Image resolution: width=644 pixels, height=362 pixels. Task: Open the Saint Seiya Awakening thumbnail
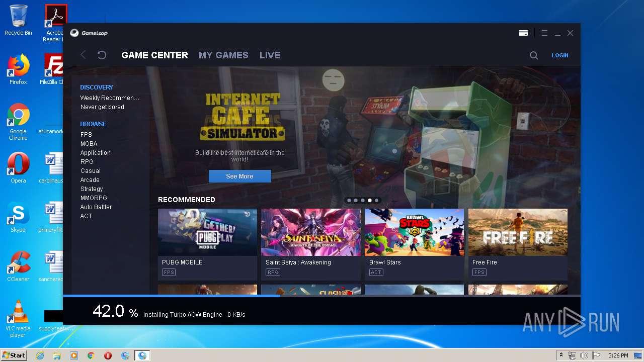[x=311, y=232]
